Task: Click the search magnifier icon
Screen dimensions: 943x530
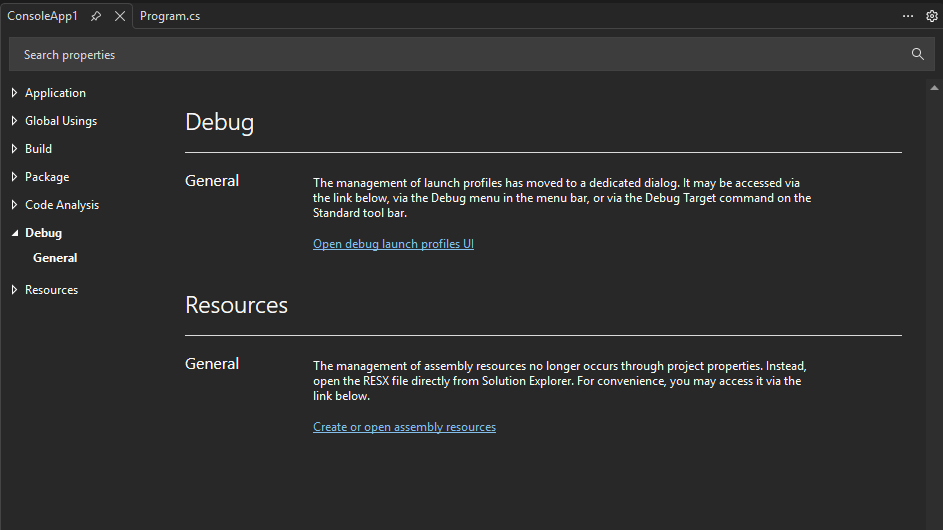Action: coord(918,54)
